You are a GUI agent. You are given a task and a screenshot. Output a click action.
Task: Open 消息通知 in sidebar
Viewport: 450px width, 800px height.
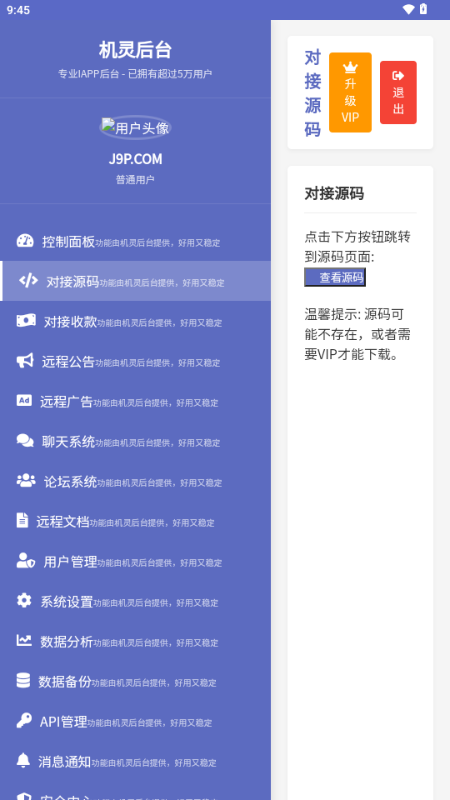pos(135,760)
